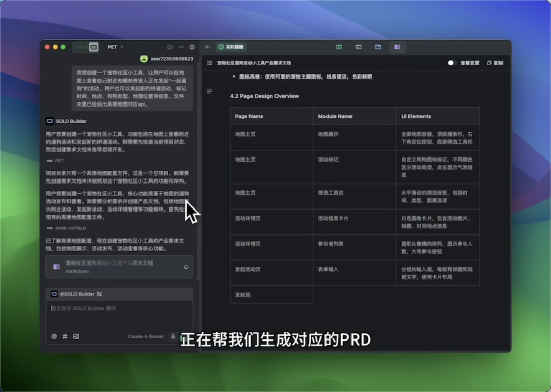Image resolution: width=551 pixels, height=392 pixels.
Task: Click the 发起活动页 cell in 表单输入 row
Action: (271, 273)
